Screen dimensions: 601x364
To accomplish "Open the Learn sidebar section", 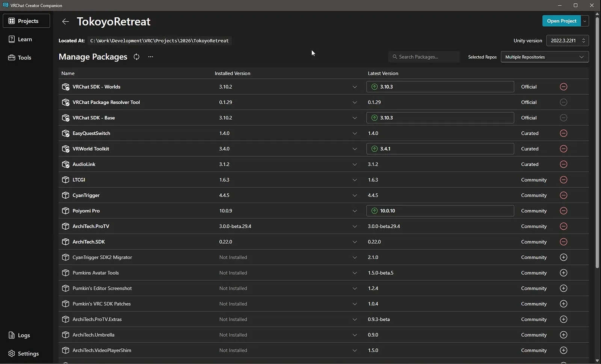I will click(x=26, y=39).
